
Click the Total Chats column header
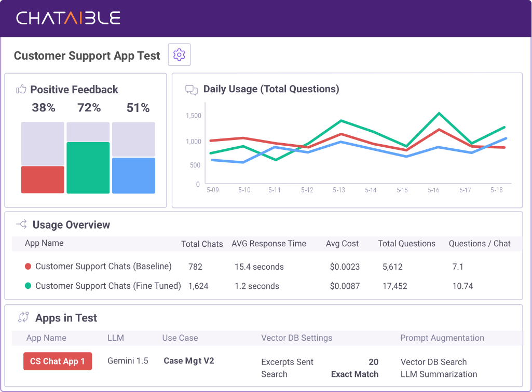pyautogui.click(x=202, y=244)
